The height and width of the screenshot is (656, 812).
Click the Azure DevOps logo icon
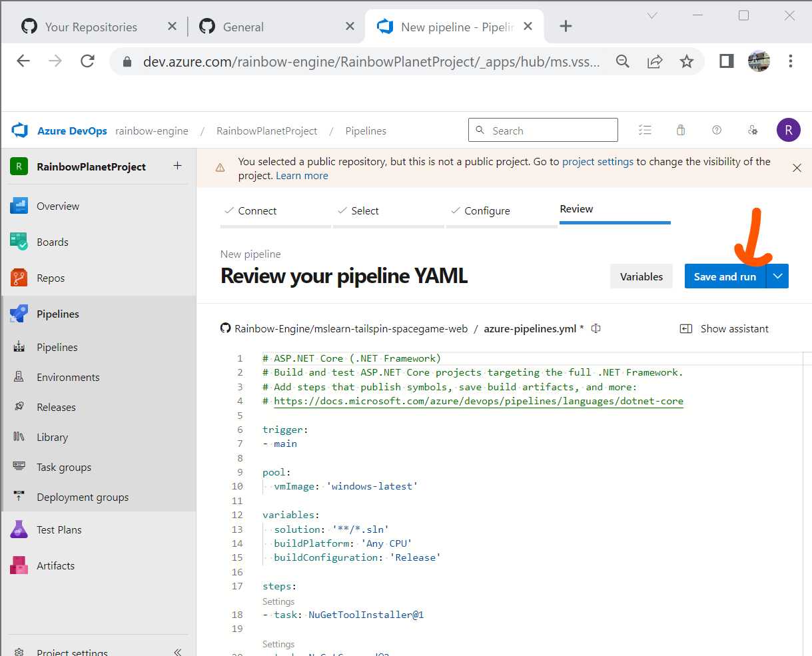pyautogui.click(x=19, y=131)
